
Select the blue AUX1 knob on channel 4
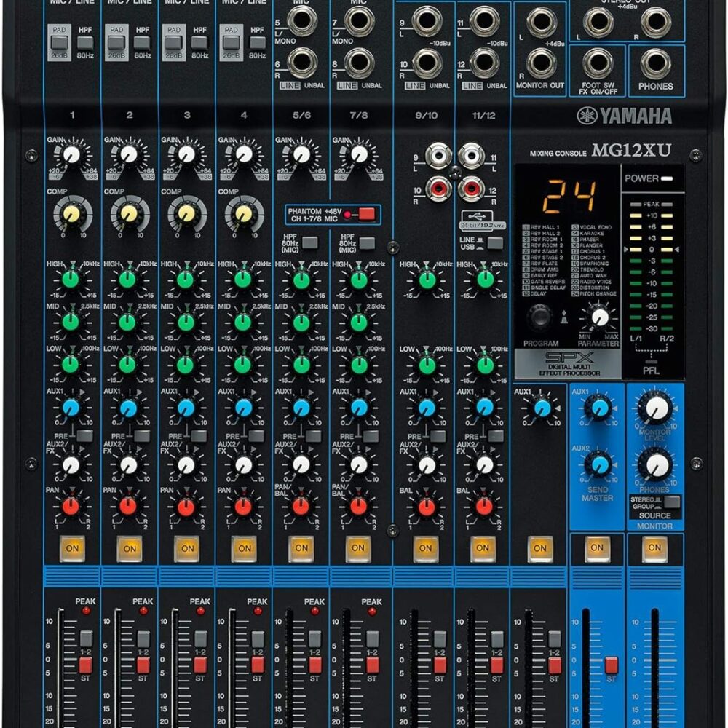coord(244,408)
